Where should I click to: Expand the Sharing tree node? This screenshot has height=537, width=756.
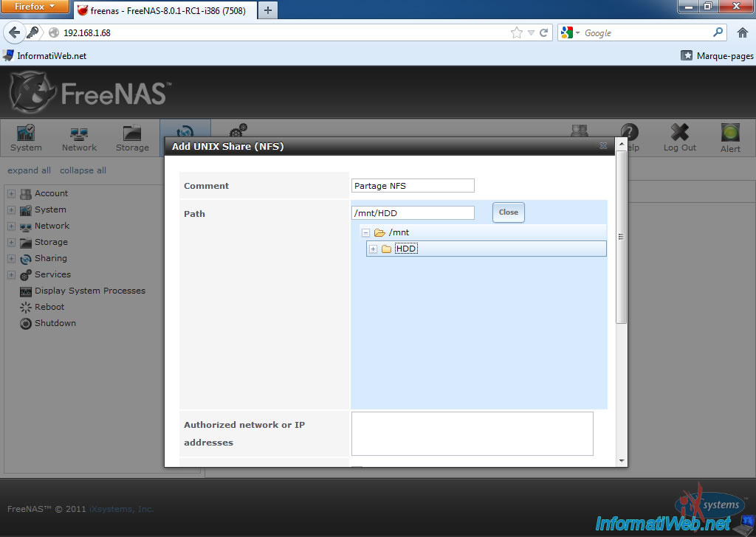(11, 259)
